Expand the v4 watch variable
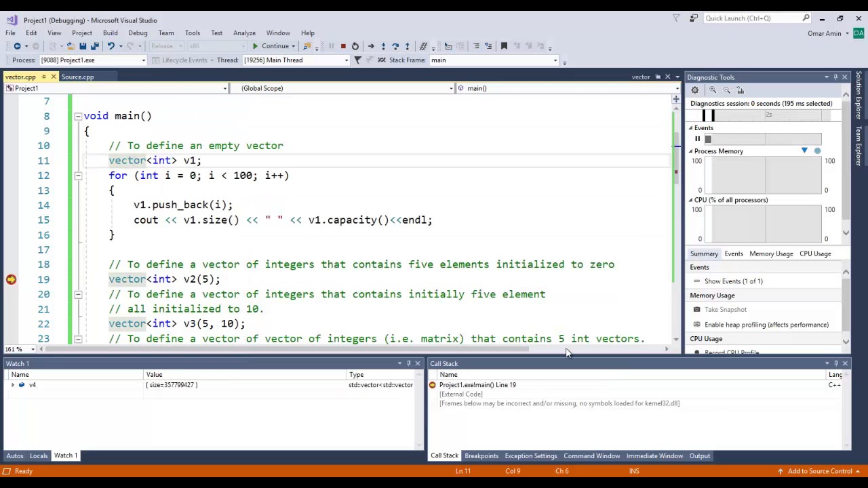 click(12, 385)
